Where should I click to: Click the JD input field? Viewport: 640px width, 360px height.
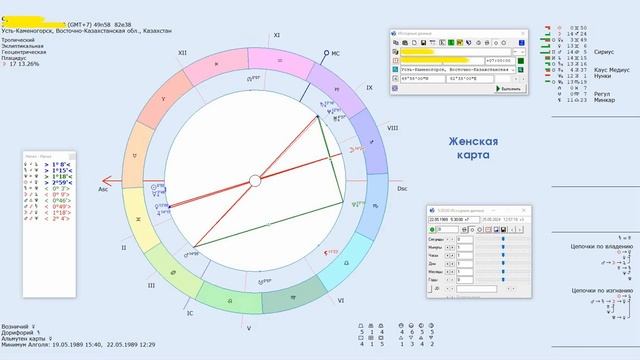477,289
